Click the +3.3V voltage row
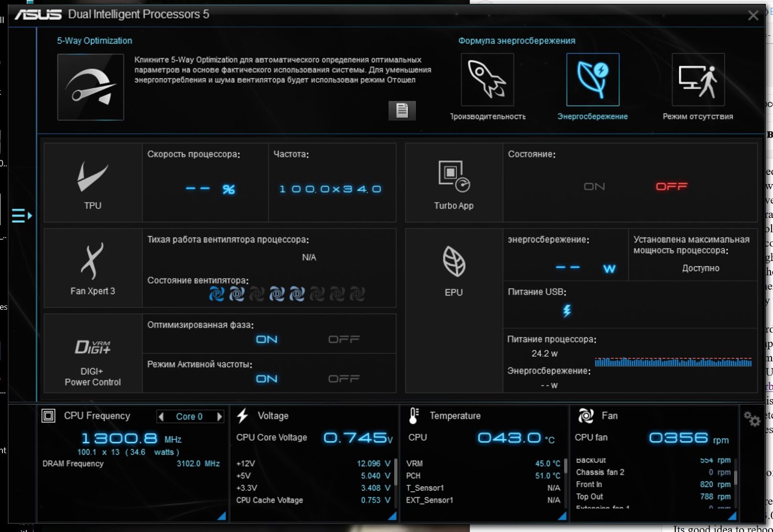Screen dimensions: 773x532 pos(313,488)
